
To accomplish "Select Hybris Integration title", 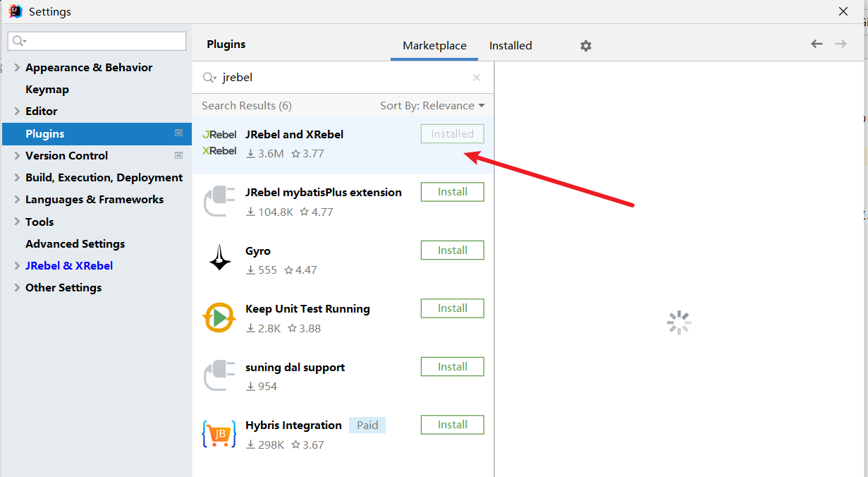I will coord(293,425).
